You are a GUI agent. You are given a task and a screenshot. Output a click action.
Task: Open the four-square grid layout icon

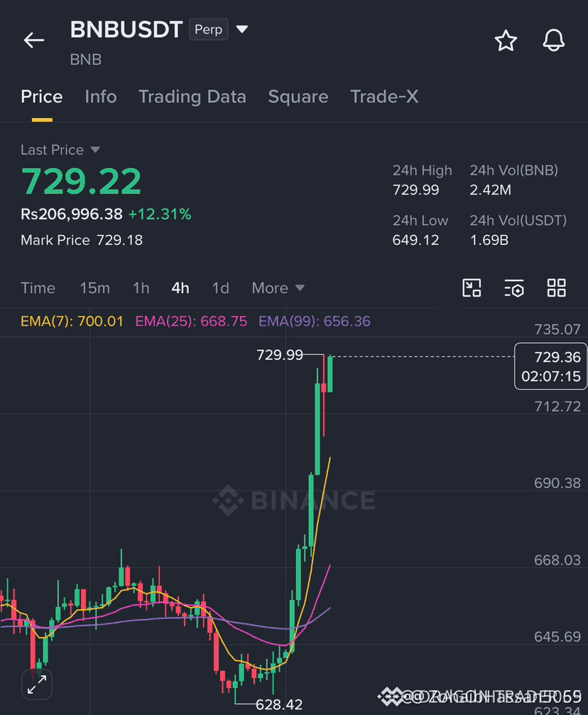point(557,288)
